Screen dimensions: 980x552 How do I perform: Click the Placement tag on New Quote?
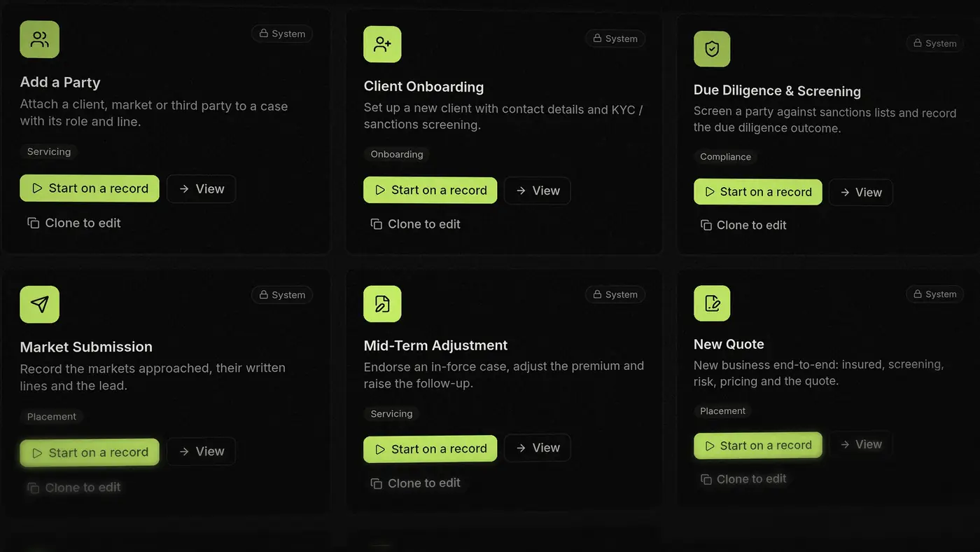[723, 411]
